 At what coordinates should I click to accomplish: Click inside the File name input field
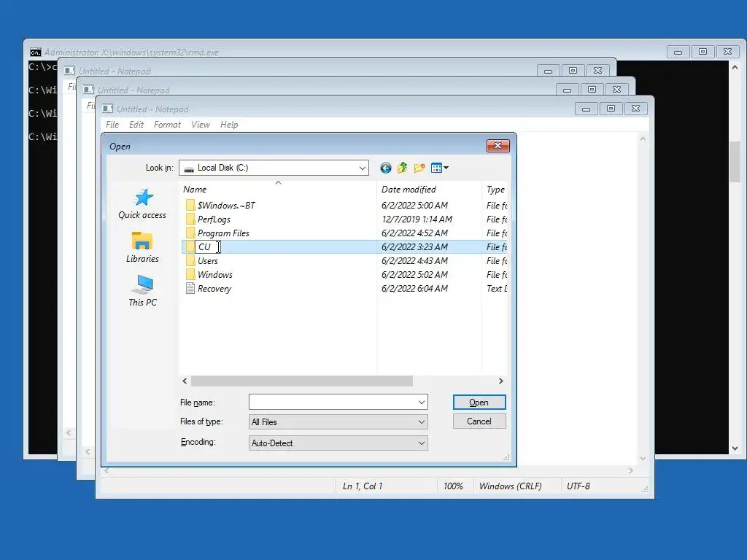tap(333, 402)
